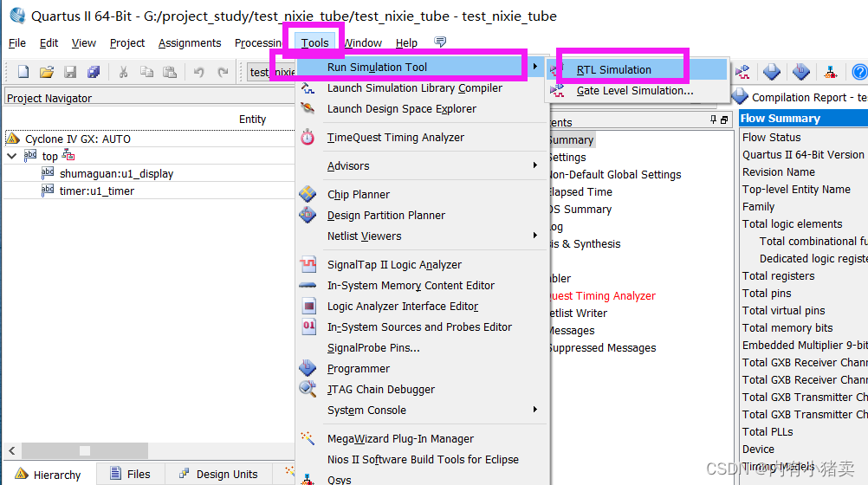
Task: Click the SignalTap II Logic Analyzer icon
Action: coord(308,264)
